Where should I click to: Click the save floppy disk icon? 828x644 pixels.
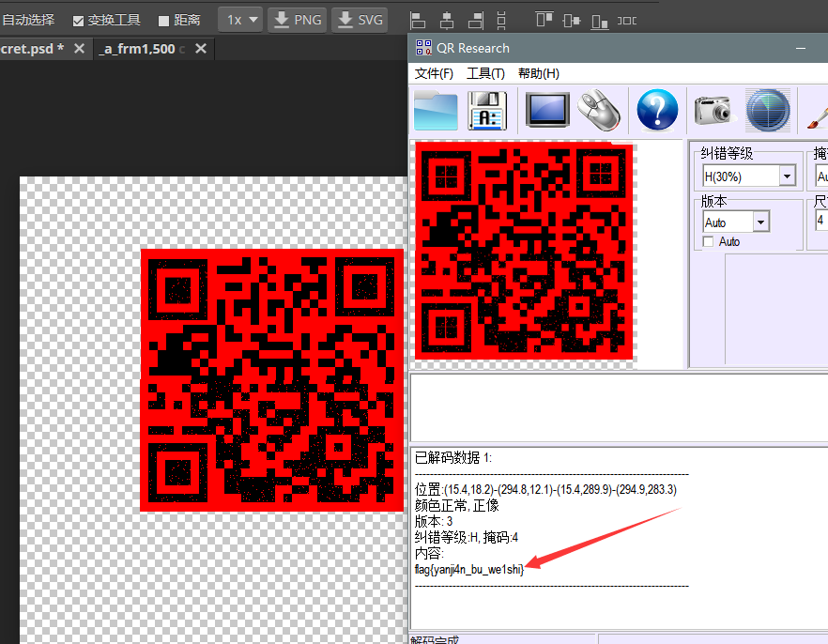tap(487, 111)
